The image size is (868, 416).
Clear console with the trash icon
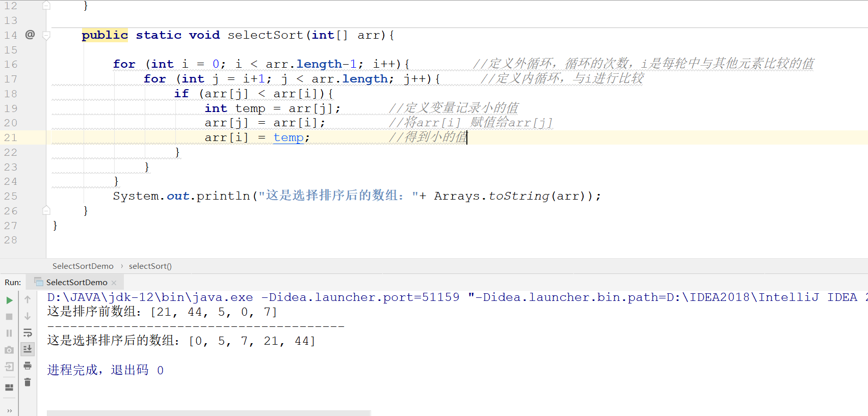coord(28,382)
